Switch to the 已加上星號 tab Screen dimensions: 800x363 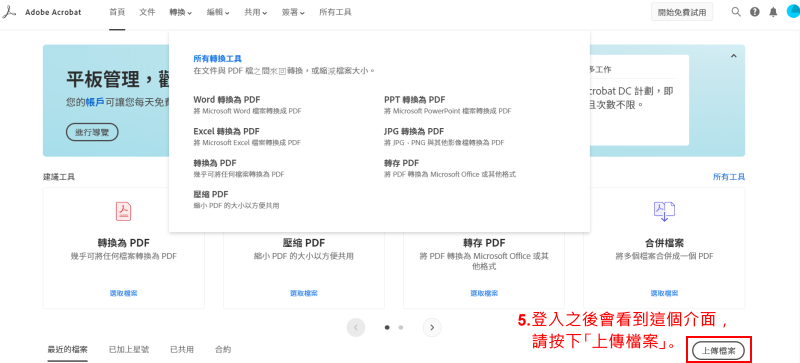[x=129, y=350]
